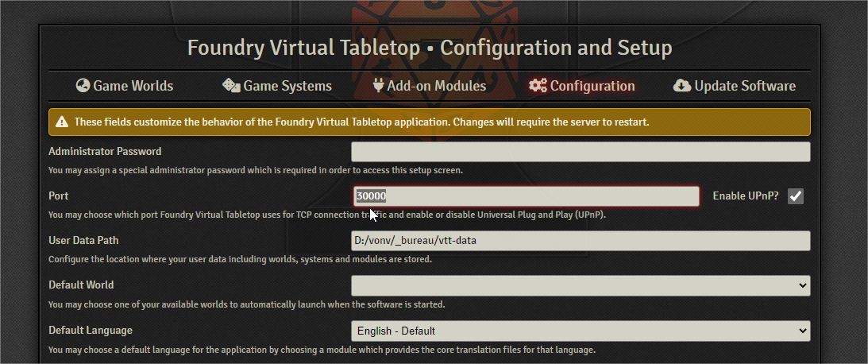Click the Administrator Password label
Viewport: 868px width, 364px height.
pyautogui.click(x=105, y=151)
